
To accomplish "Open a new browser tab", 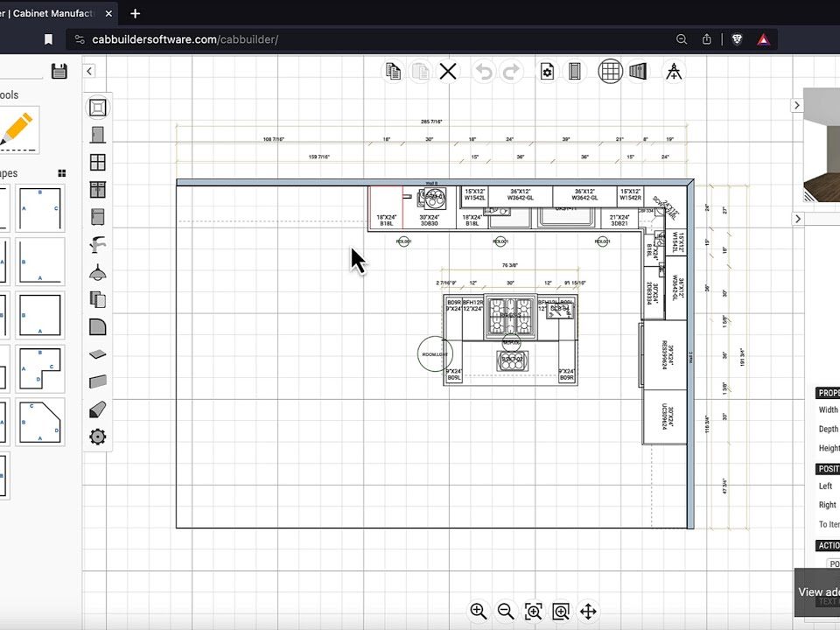I will coord(135,14).
